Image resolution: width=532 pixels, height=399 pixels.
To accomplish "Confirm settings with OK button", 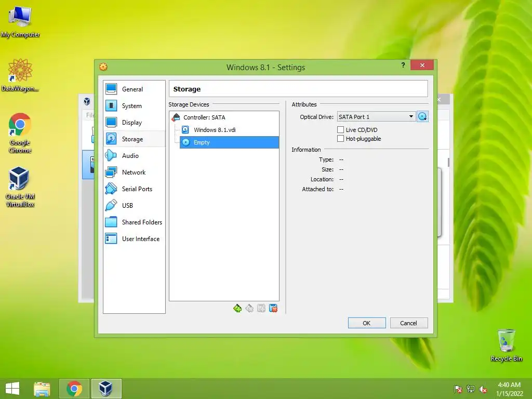I will [x=367, y=323].
